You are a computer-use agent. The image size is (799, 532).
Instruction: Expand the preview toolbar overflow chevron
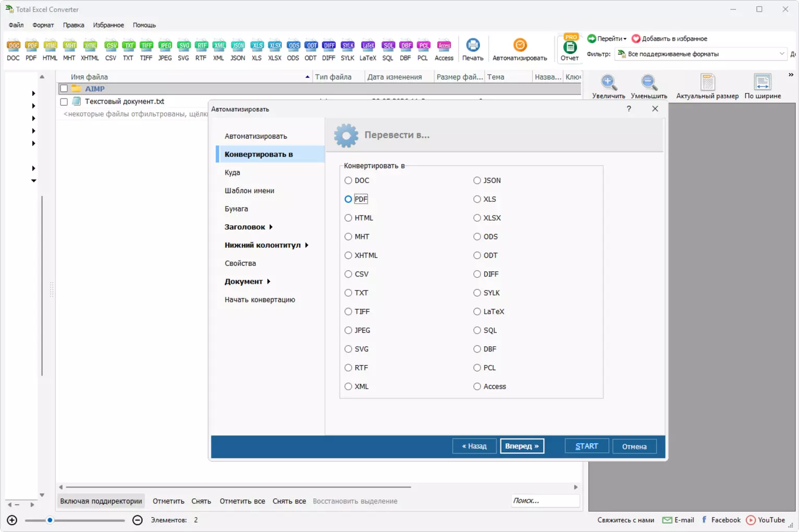click(x=791, y=75)
